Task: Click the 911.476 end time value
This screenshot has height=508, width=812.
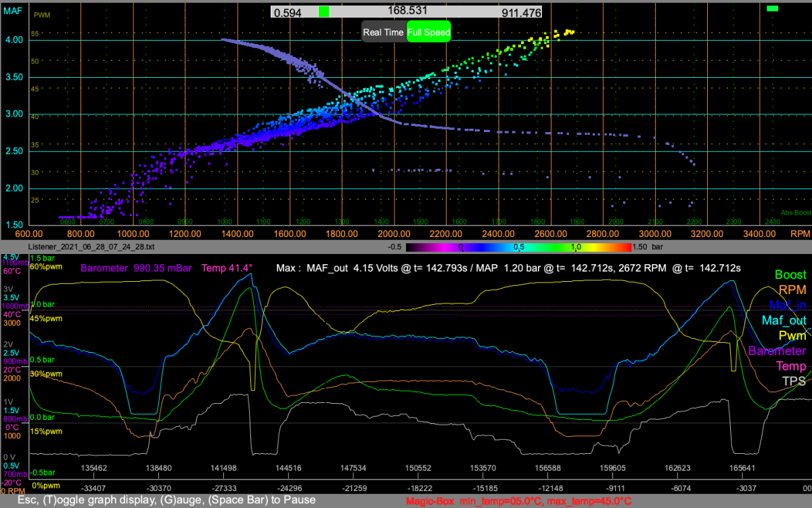Action: pos(521,12)
